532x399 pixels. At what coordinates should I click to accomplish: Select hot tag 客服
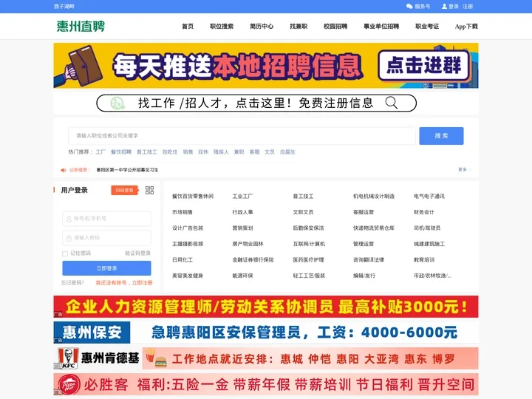pos(254,152)
